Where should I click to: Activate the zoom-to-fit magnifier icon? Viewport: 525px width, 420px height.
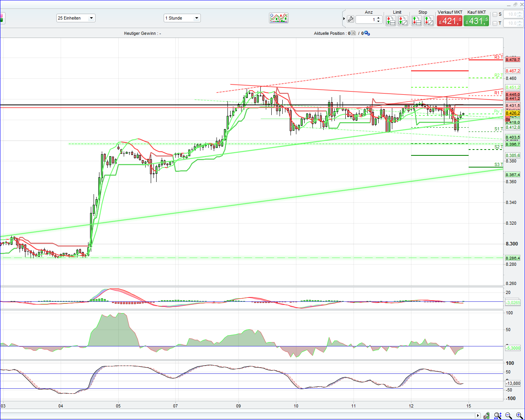pos(498,416)
